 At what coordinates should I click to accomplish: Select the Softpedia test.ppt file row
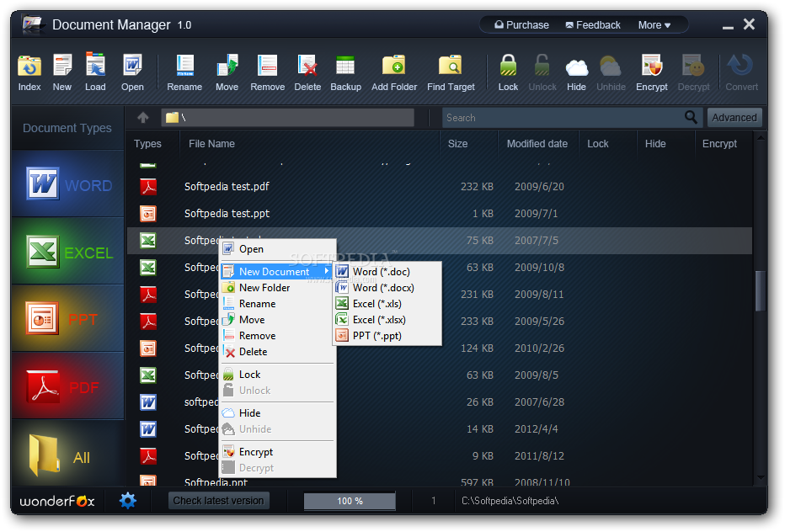point(440,213)
